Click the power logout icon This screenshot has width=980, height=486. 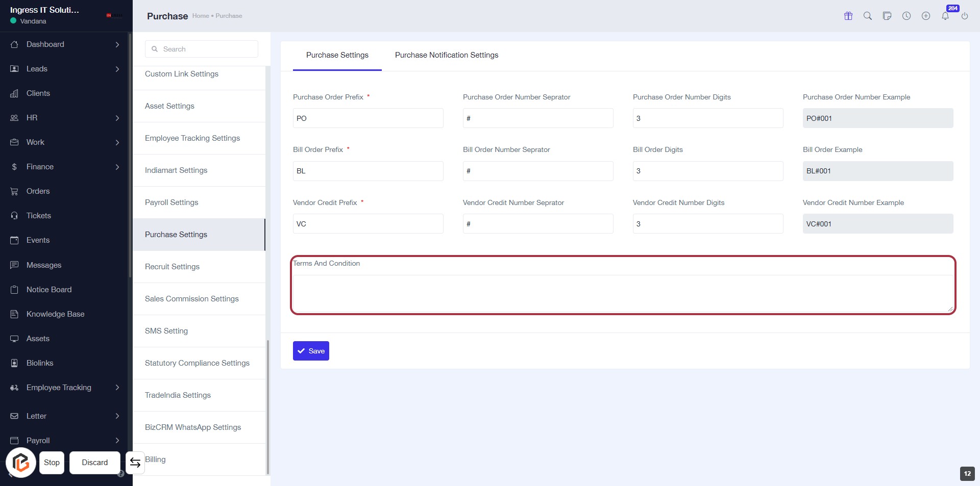pyautogui.click(x=965, y=16)
